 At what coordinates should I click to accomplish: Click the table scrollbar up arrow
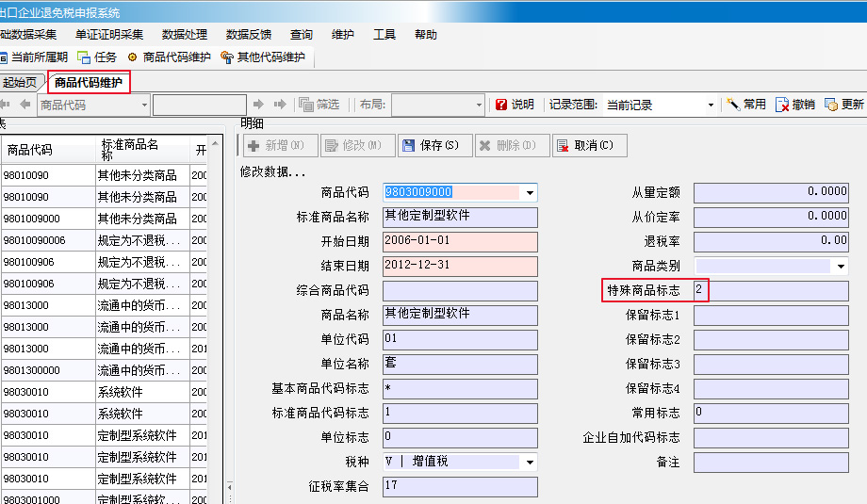[215, 144]
